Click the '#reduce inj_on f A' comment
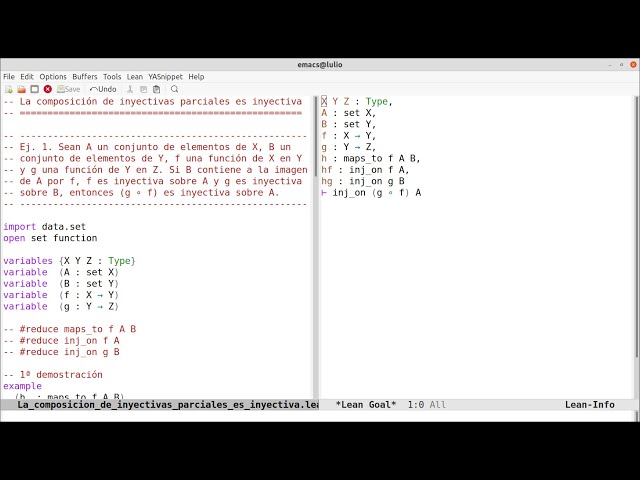The image size is (640, 480). [61, 340]
